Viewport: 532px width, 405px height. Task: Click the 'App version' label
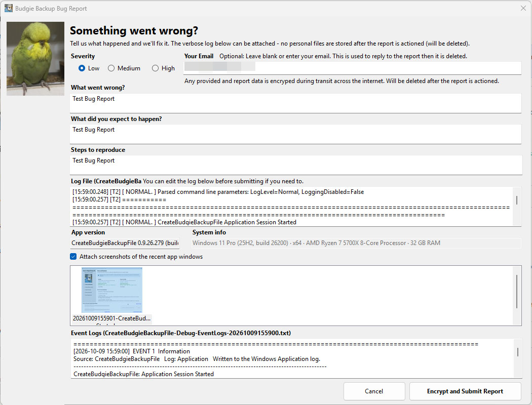pyautogui.click(x=88, y=232)
